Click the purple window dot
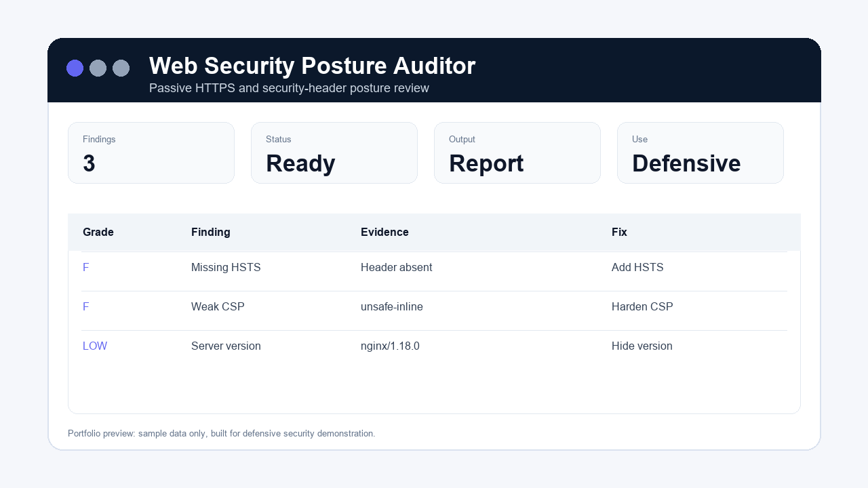 (75, 68)
